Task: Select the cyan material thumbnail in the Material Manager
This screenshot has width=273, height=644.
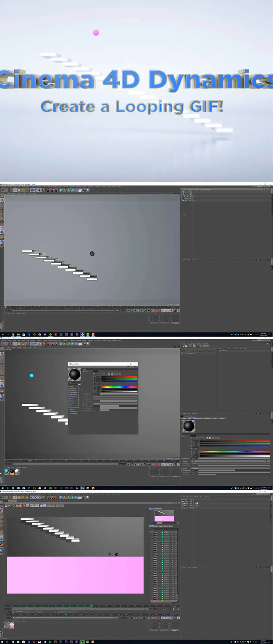Action: pos(7,471)
